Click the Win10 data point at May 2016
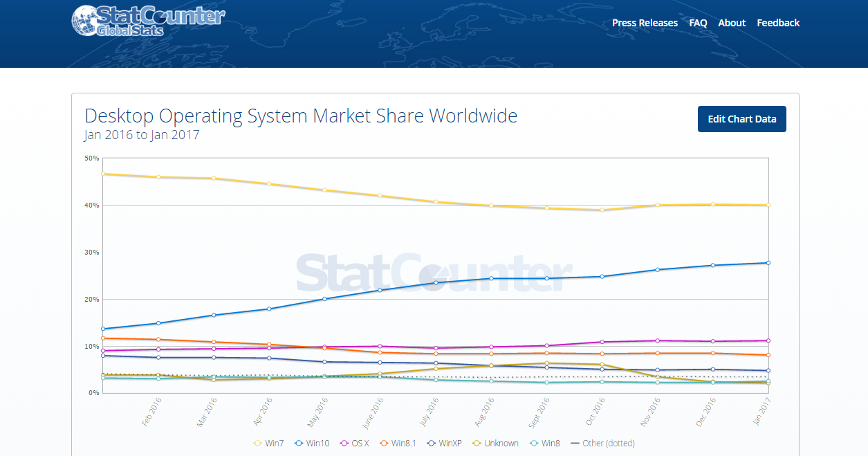This screenshot has width=868, height=456. point(324,299)
